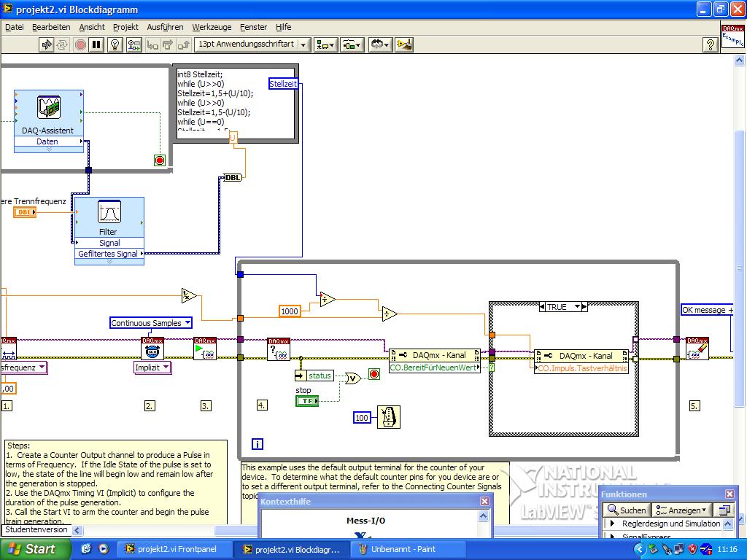
Task: Click the DAQmx Example VI icon pane
Action: click(x=732, y=36)
